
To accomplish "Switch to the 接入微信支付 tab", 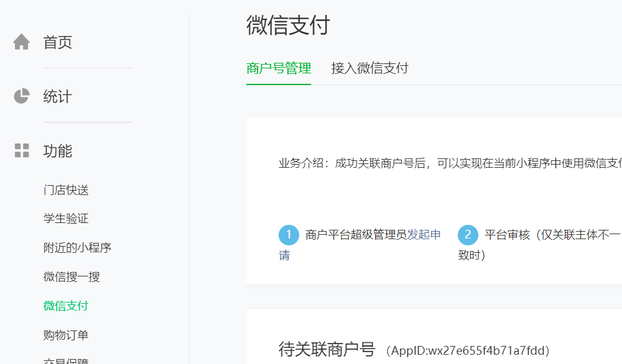I will (369, 68).
